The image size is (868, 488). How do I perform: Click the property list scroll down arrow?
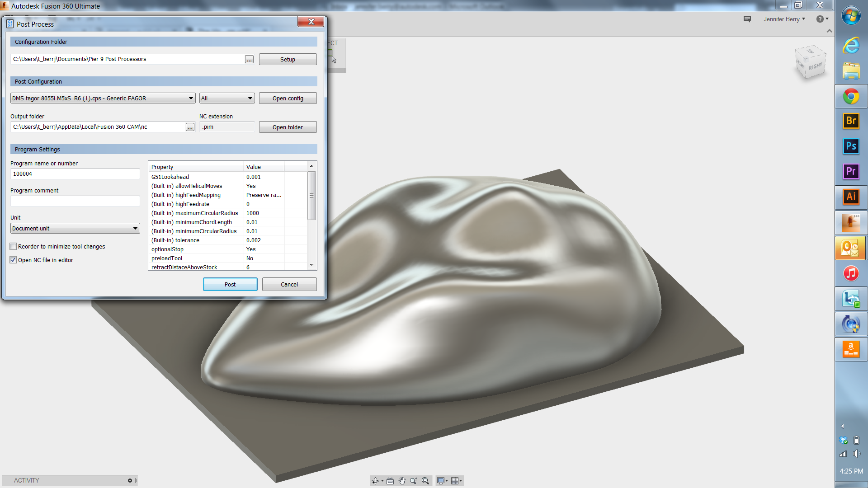click(x=311, y=265)
